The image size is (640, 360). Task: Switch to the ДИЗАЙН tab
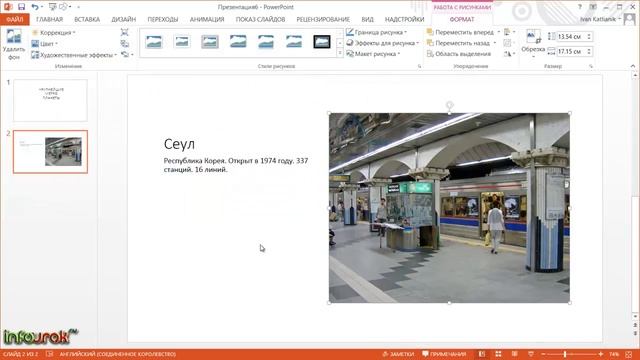pyautogui.click(x=124, y=20)
